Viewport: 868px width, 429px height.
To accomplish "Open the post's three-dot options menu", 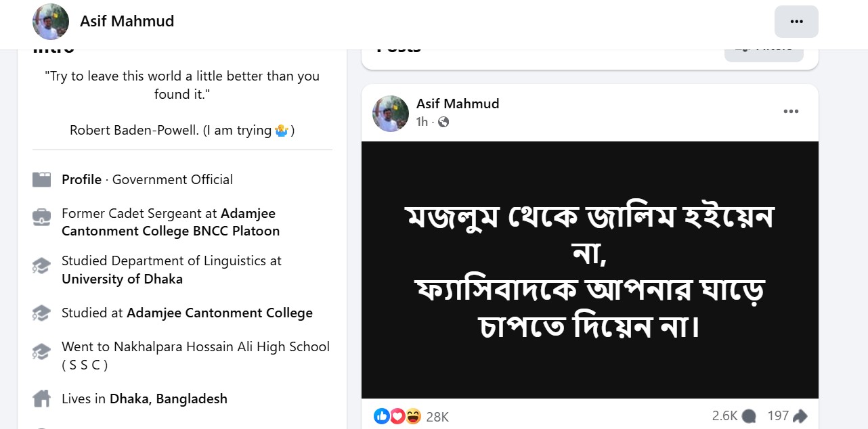I will point(791,112).
